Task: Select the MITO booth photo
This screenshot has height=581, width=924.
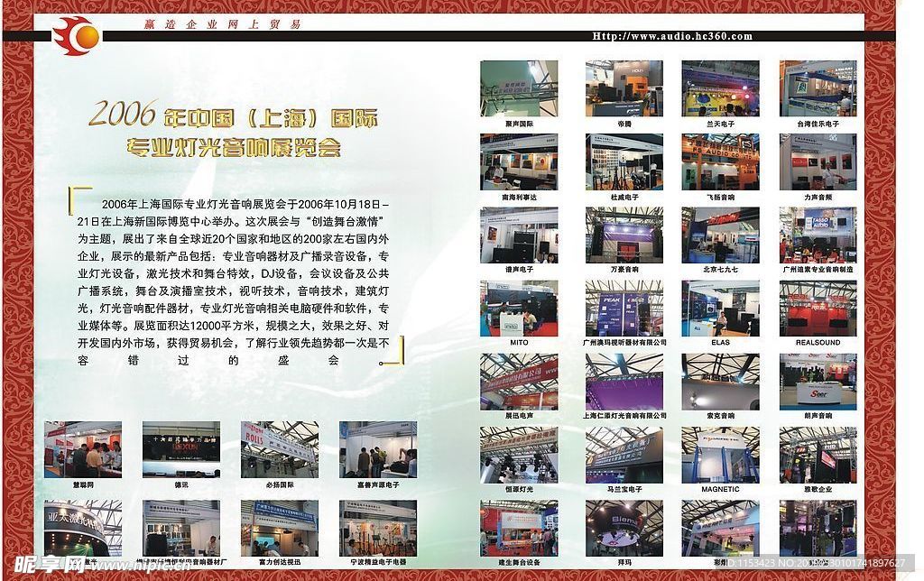Action: tap(519, 309)
